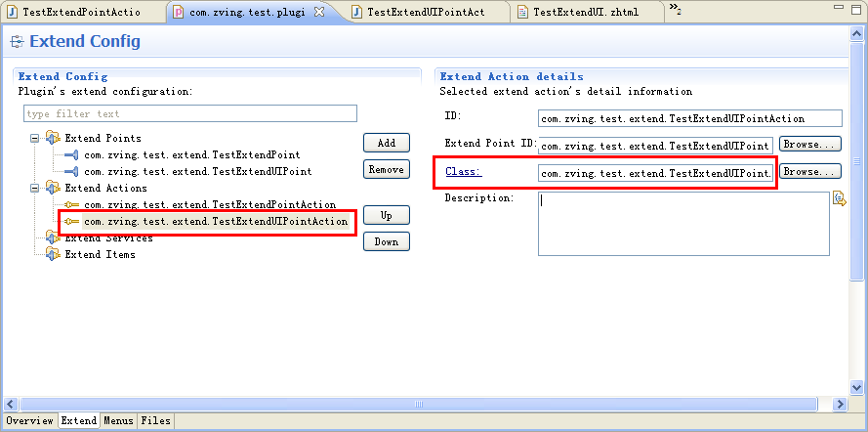Close the com.zving.test.plugi editor tab
Viewport: 868px width, 432px height.
[x=318, y=11]
